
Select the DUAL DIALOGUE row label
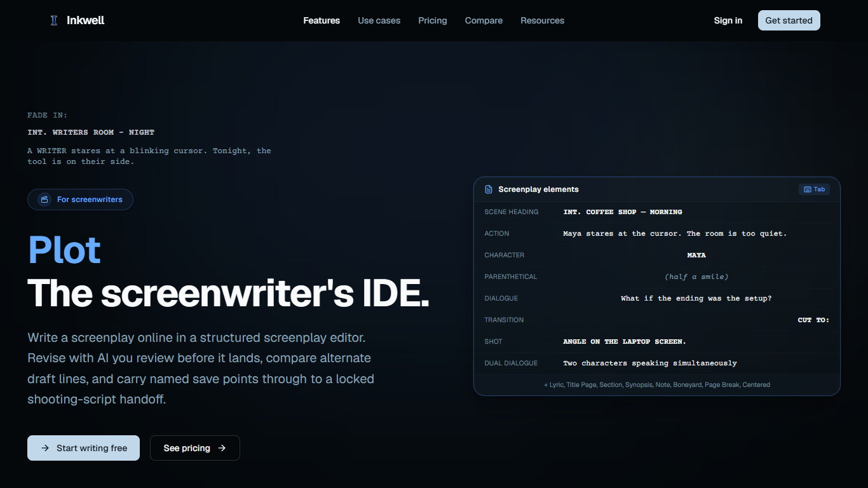pos(511,363)
